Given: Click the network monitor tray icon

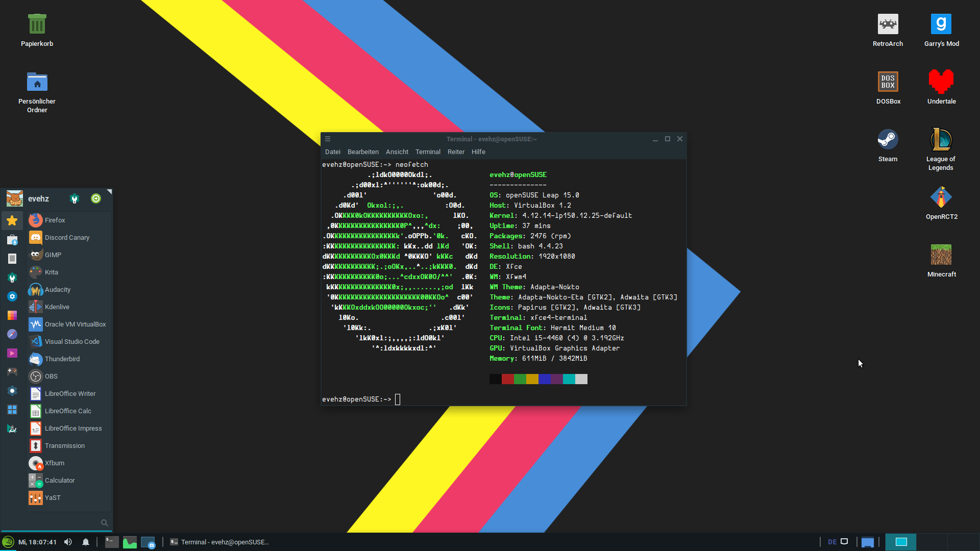Looking at the screenshot, I should coord(844,542).
